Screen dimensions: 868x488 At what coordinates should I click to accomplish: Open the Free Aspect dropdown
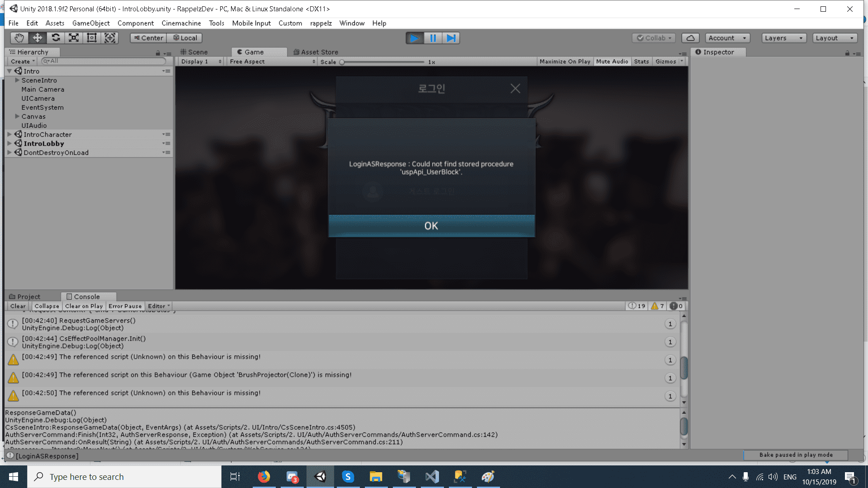point(272,61)
